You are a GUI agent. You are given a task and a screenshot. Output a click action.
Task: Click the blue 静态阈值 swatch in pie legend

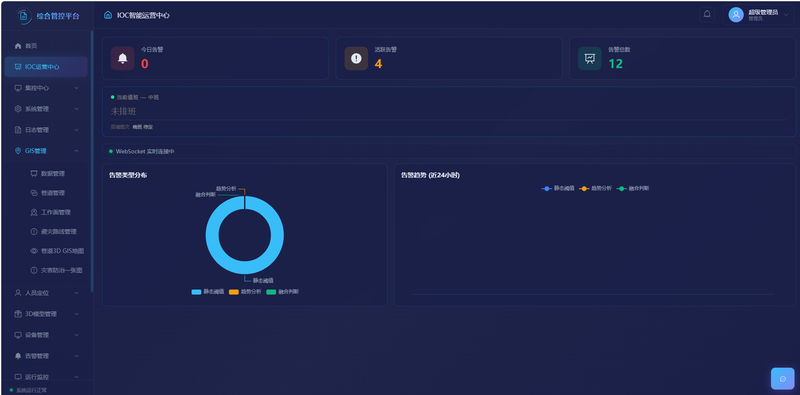coord(196,292)
